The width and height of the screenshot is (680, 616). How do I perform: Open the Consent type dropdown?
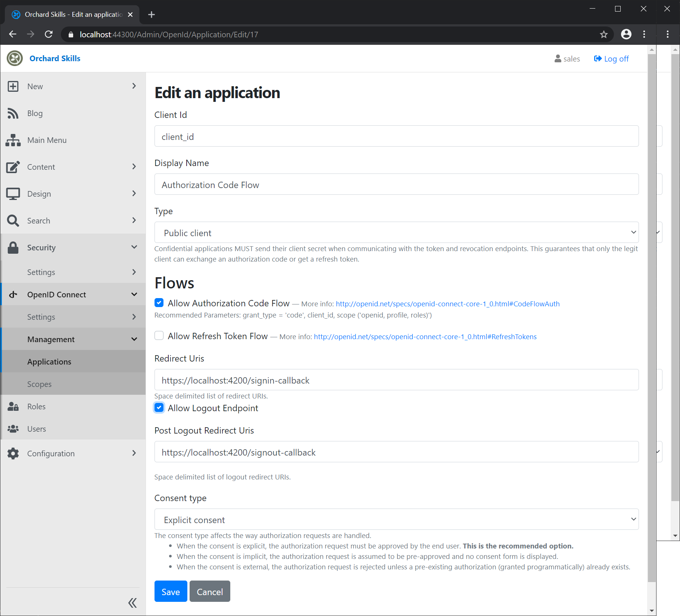click(396, 519)
